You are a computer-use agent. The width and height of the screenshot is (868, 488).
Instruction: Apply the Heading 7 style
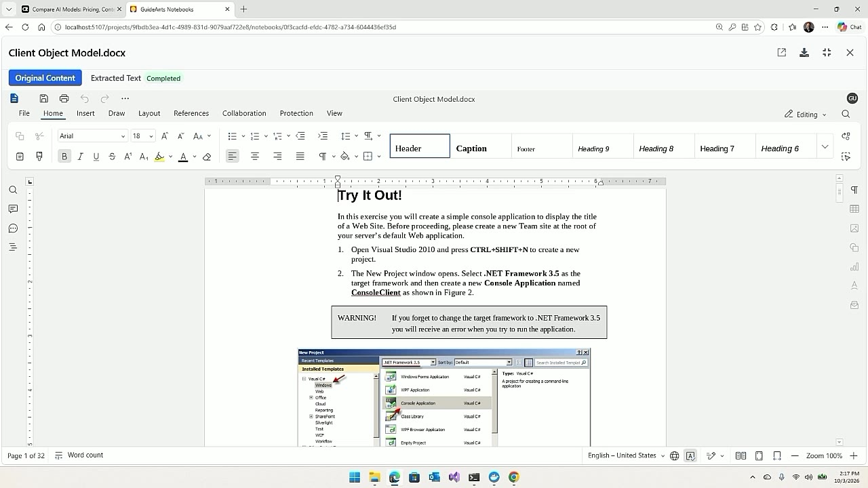724,146
